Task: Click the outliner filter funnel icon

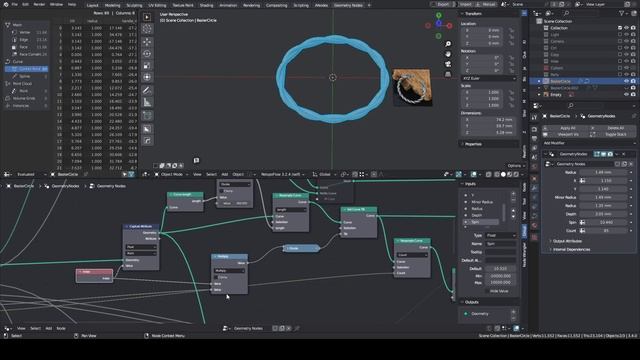Action: pyautogui.click(x=622, y=13)
